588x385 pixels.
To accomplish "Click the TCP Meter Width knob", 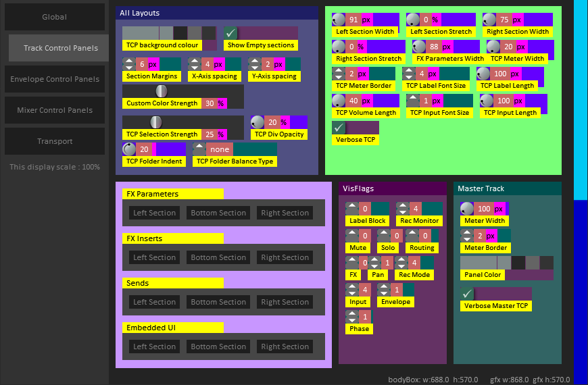I will [x=493, y=47].
